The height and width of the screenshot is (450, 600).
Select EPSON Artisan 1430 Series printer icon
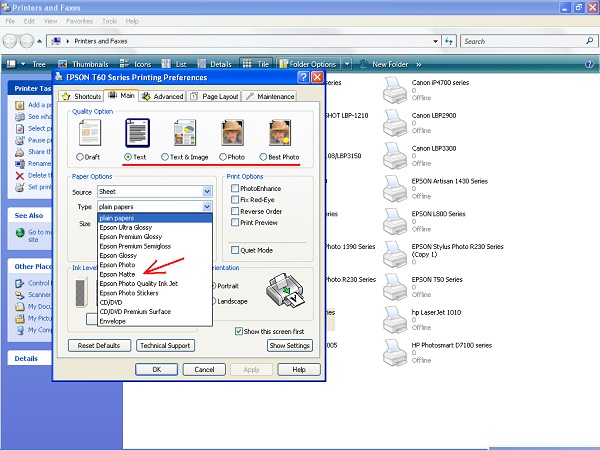click(395, 189)
